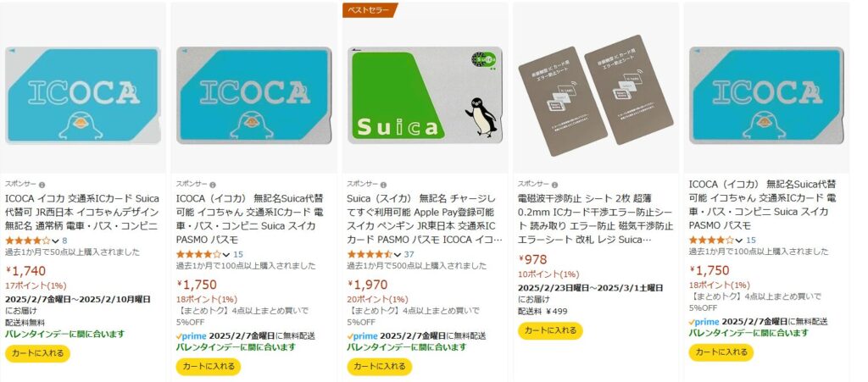The height and width of the screenshot is (382, 868).
Task: Add Suica penguin card to cart
Action: tap(380, 367)
